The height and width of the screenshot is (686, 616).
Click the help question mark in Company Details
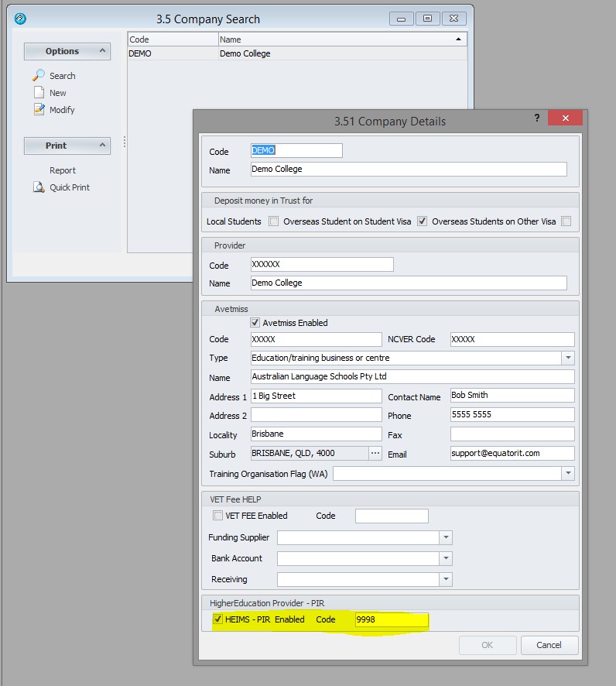537,118
